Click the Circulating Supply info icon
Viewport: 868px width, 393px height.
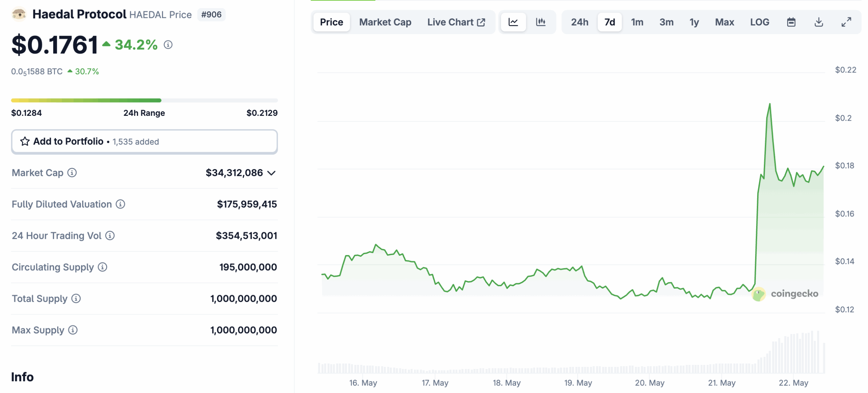pyautogui.click(x=102, y=267)
